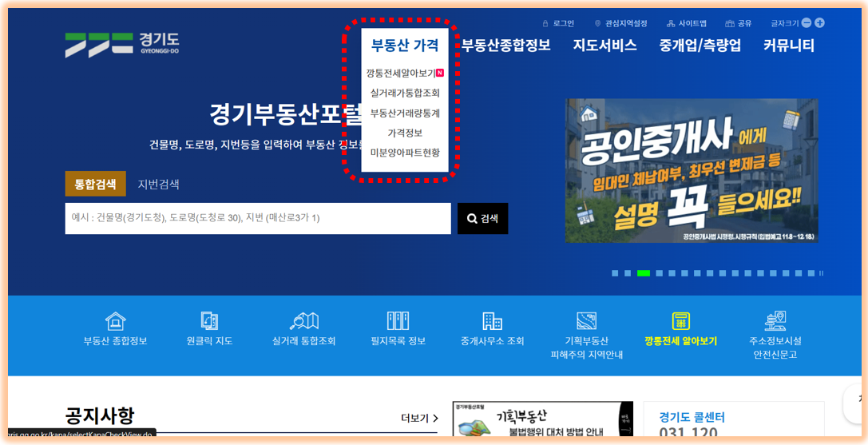Click the Gyeonggi-do logo
The width and height of the screenshot is (868, 445).
(122, 45)
